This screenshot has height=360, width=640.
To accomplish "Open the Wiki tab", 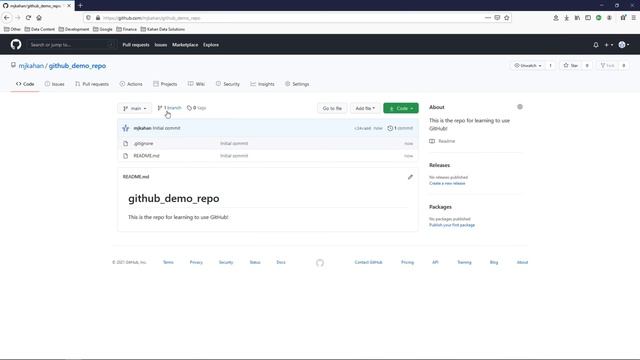I will pos(196,84).
